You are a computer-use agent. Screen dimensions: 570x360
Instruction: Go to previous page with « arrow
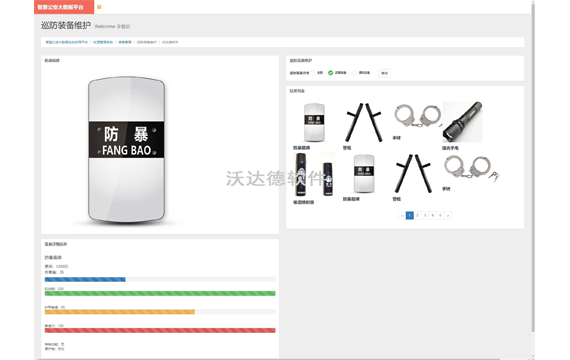[402, 215]
